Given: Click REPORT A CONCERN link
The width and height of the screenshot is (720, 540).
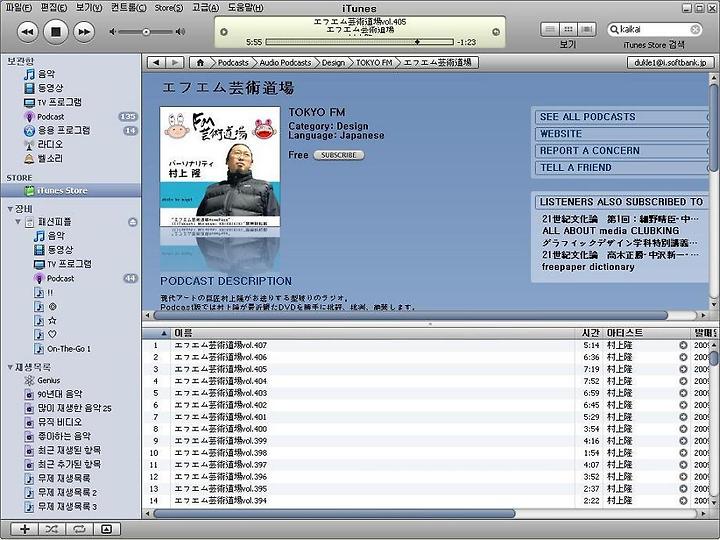Looking at the screenshot, I should 590,151.
